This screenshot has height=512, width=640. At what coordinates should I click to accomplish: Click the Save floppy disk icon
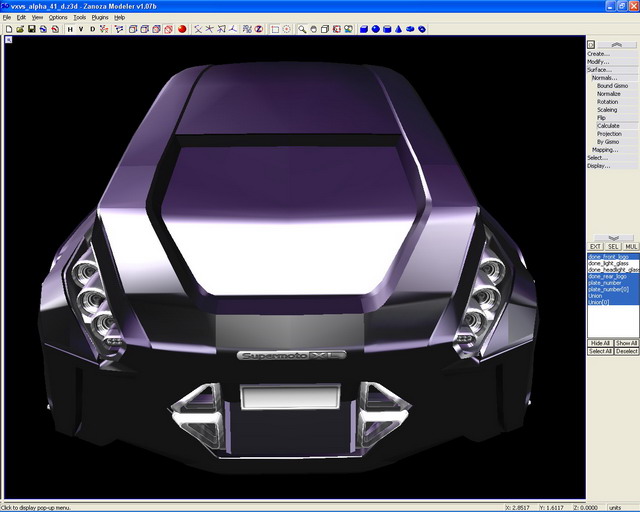tap(31, 29)
